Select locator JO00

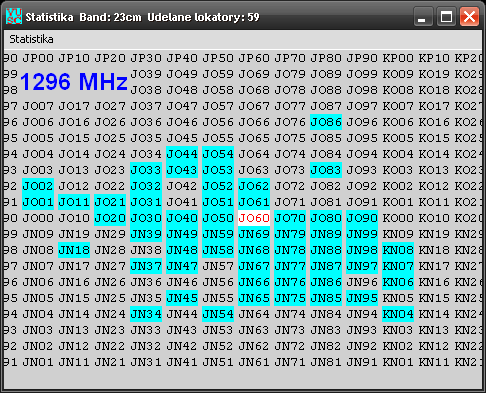pos(38,218)
